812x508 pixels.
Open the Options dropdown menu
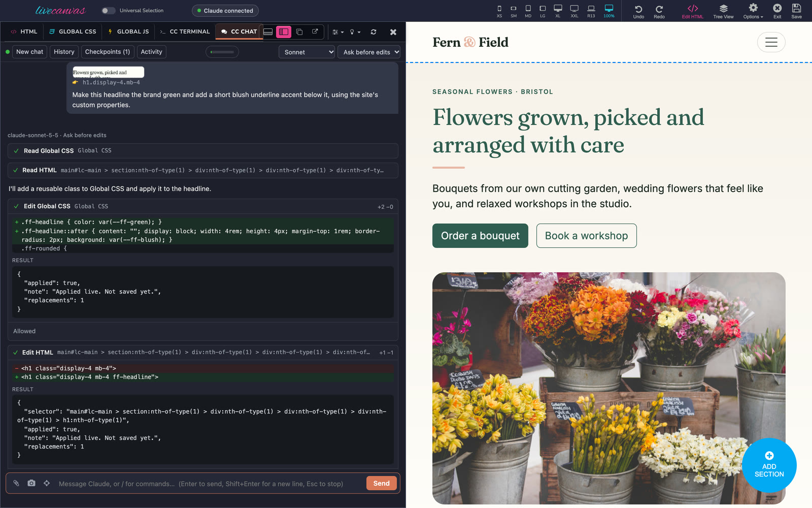pyautogui.click(x=753, y=11)
